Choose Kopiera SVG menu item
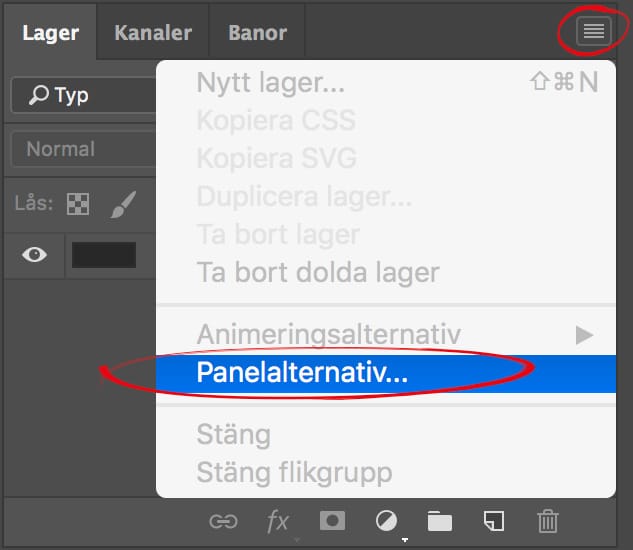This screenshot has width=633, height=550. 386,158
